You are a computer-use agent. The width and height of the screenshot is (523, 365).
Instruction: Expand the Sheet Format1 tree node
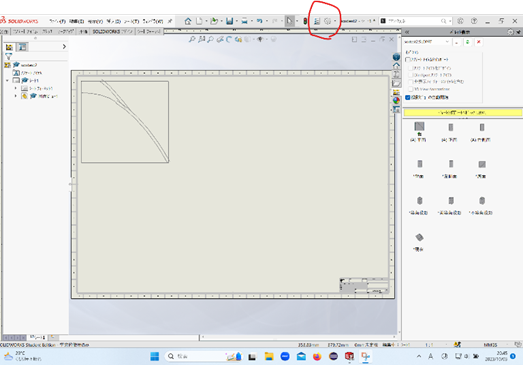click(x=15, y=88)
